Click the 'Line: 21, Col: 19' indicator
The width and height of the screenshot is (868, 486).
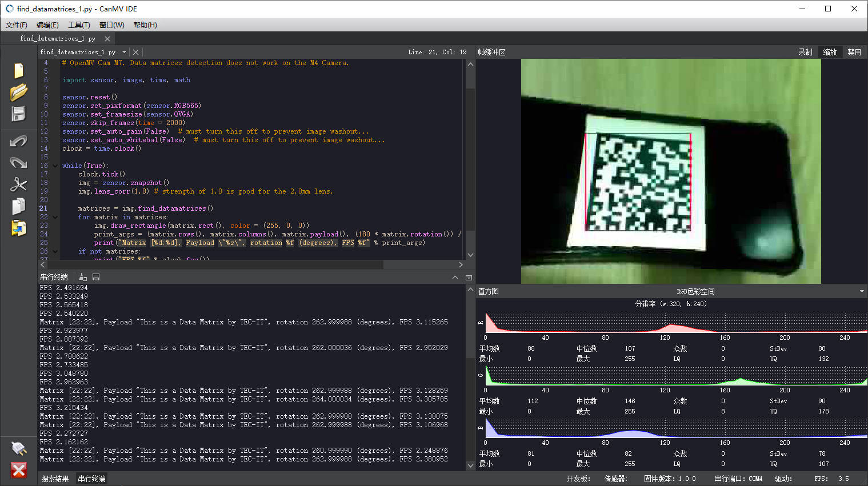point(437,52)
